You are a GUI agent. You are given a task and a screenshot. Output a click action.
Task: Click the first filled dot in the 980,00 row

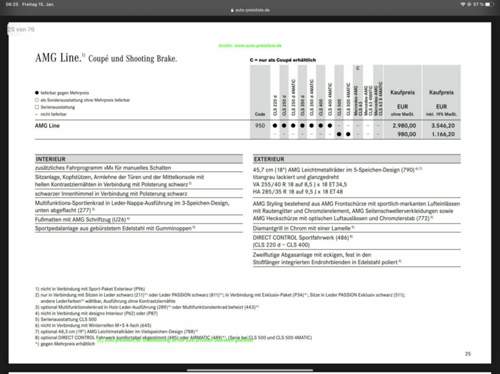[339, 134]
